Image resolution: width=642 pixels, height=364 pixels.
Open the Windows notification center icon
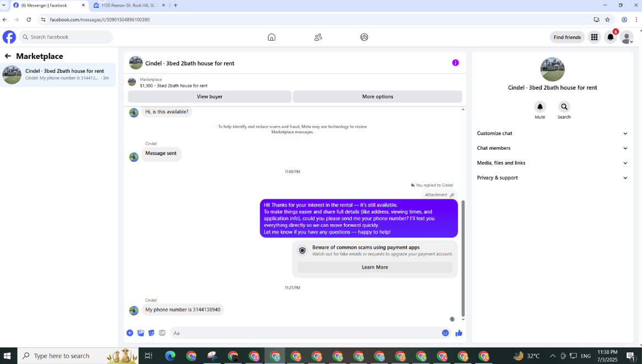tap(630, 356)
